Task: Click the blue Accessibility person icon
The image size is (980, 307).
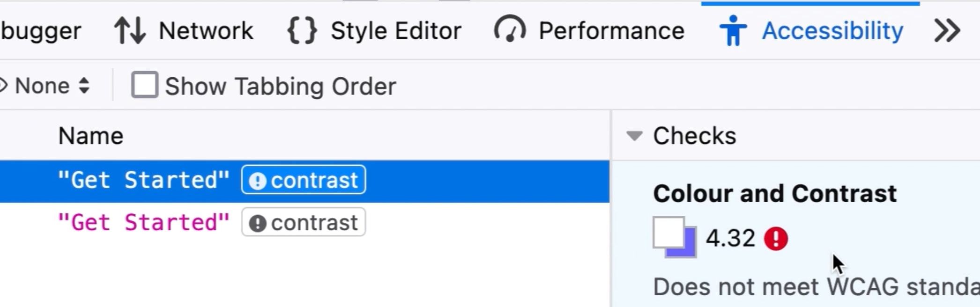Action: (733, 30)
